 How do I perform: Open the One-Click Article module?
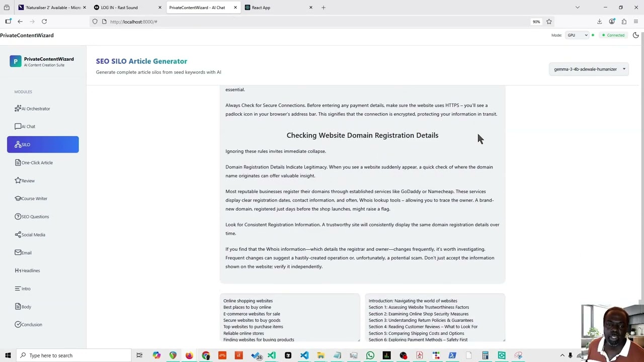pyautogui.click(x=43, y=163)
